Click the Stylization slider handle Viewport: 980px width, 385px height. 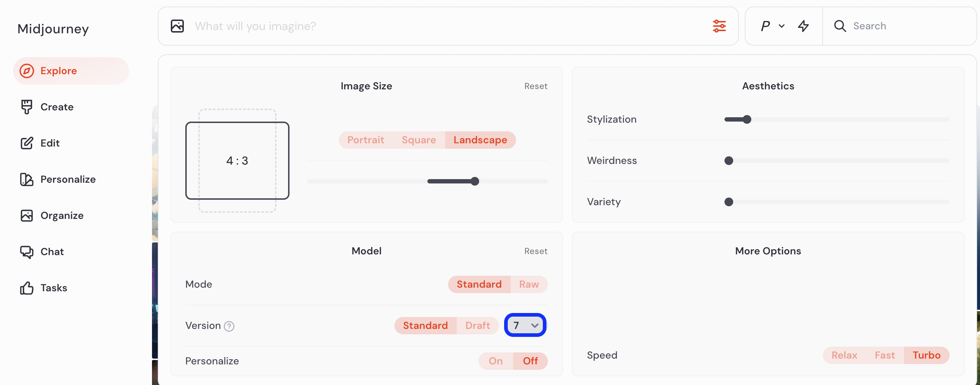pos(747,119)
